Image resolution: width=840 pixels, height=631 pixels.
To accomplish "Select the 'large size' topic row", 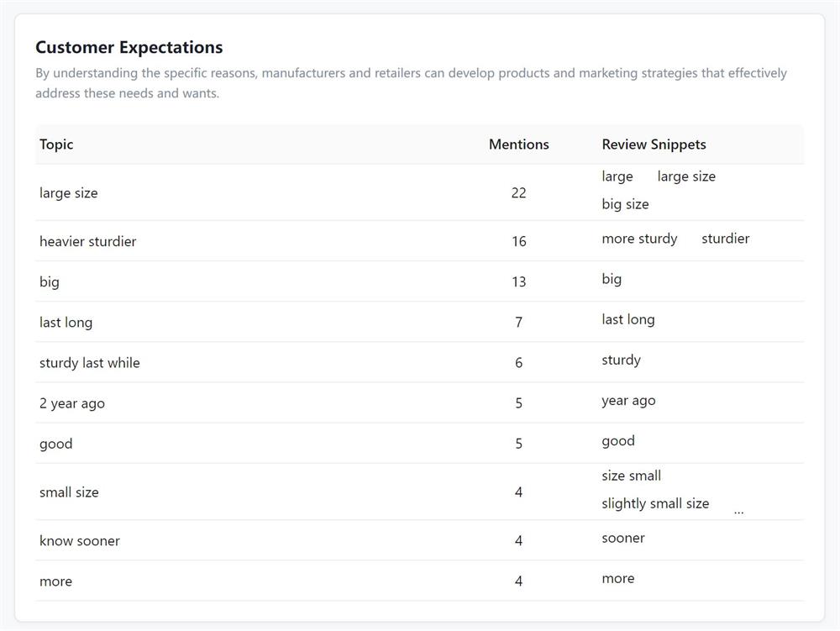I will [x=419, y=193].
